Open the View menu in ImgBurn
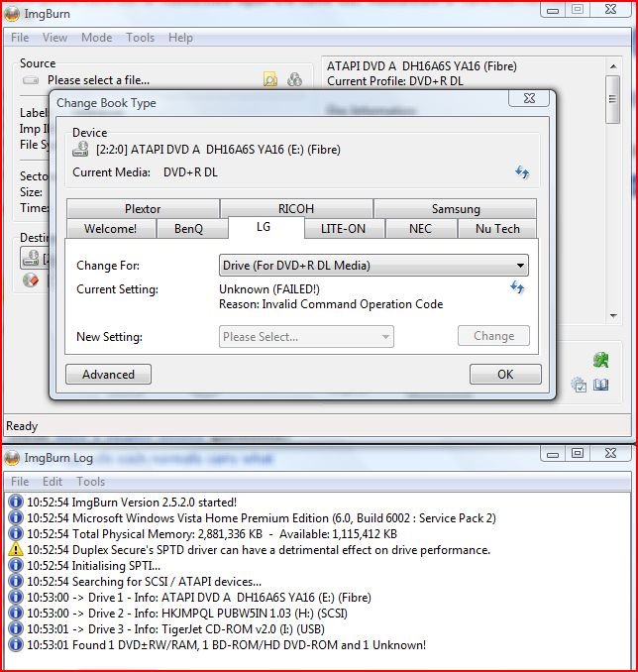 click(x=54, y=38)
